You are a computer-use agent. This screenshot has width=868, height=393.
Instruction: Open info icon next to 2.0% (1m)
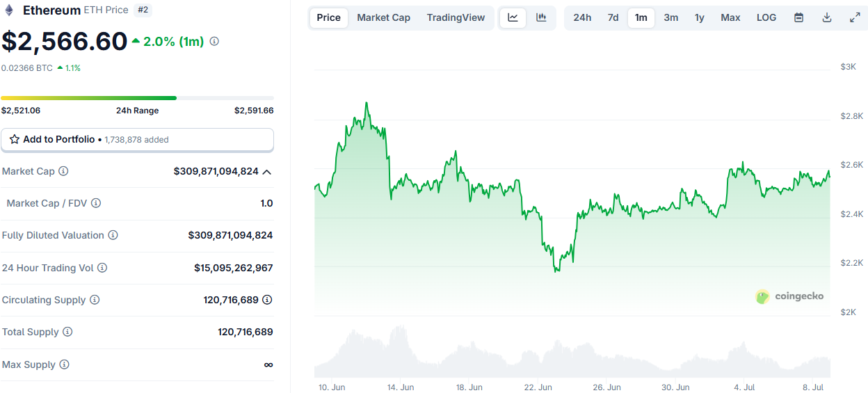[x=214, y=42]
